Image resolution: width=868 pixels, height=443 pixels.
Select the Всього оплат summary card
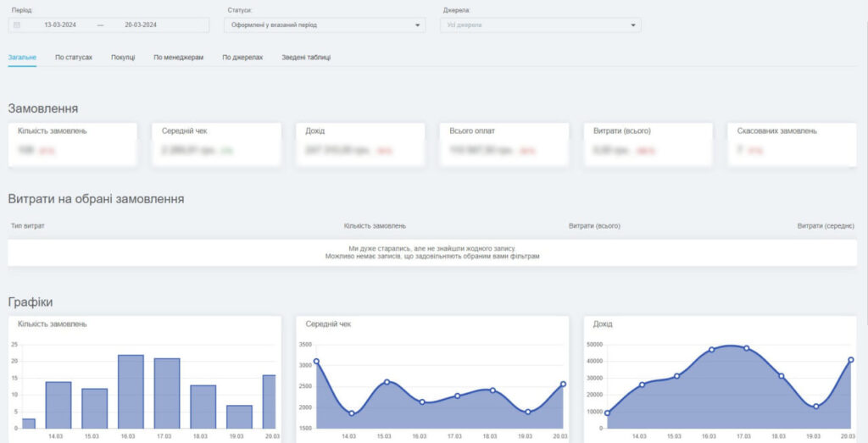pos(504,144)
